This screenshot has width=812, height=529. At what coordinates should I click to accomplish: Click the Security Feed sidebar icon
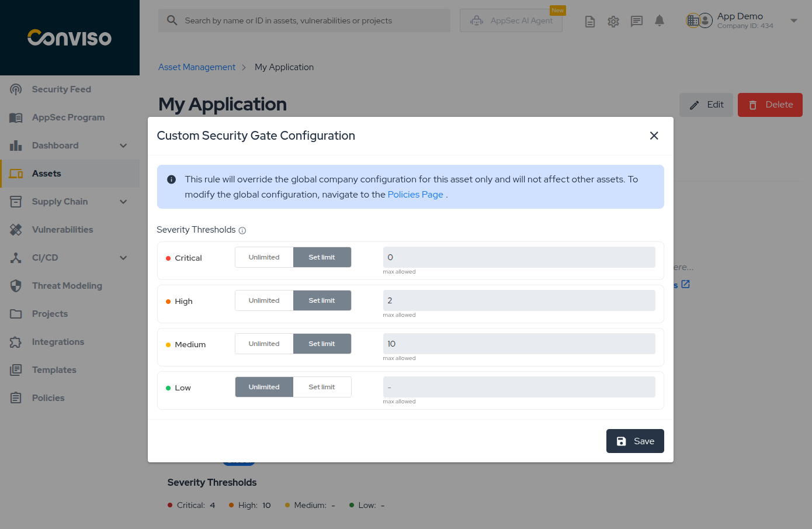16,89
